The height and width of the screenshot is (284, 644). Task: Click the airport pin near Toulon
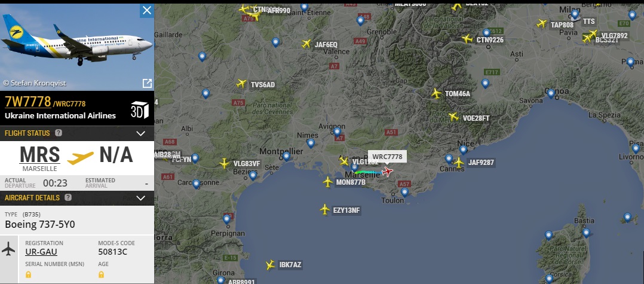[404, 191]
